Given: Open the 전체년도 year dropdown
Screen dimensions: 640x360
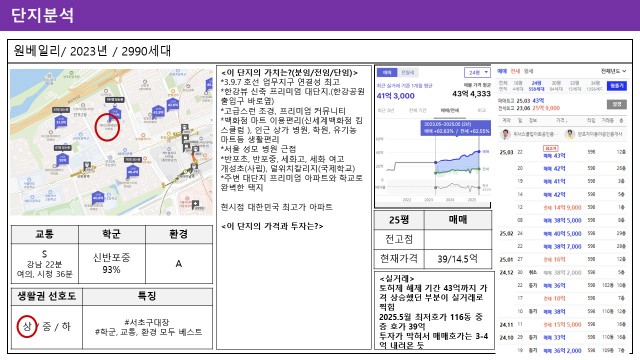Looking at the screenshot, I should (x=613, y=71).
